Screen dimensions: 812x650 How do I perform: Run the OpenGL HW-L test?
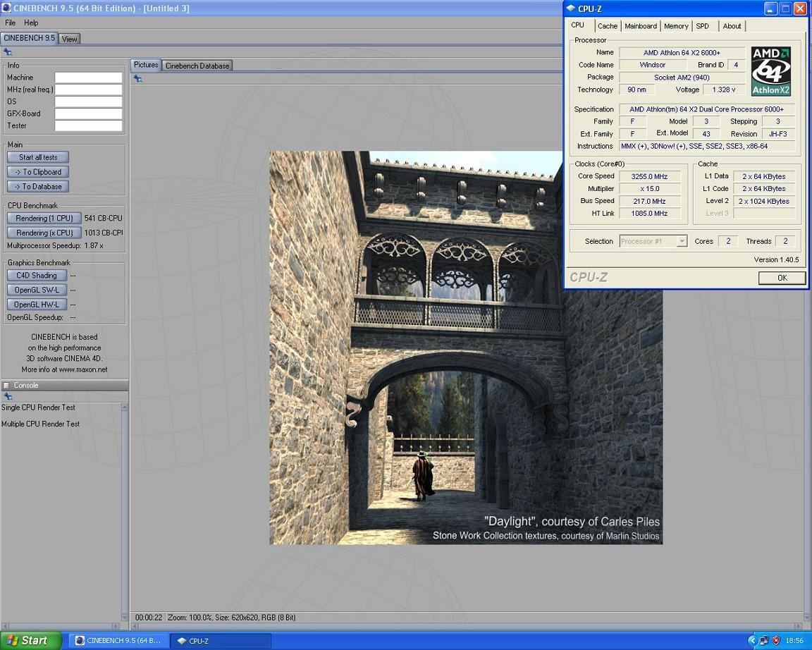tap(37, 305)
